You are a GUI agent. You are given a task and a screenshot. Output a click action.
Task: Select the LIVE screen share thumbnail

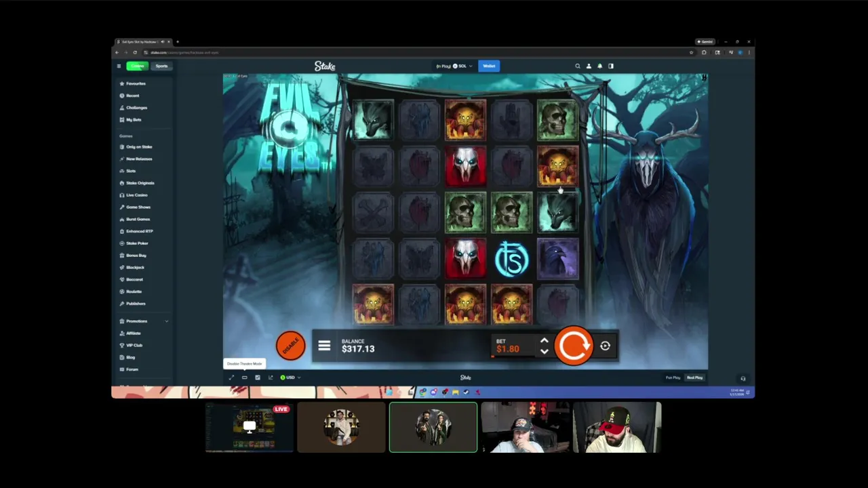(x=250, y=427)
